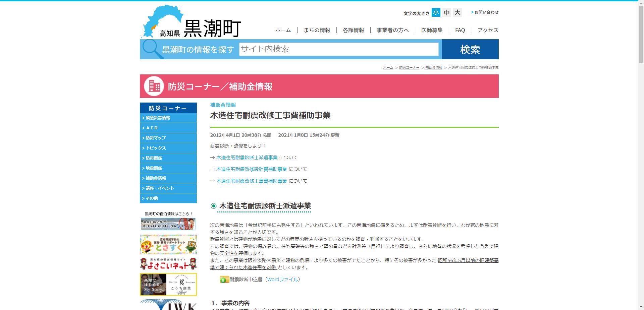The height and width of the screenshot is (310, 644).
Task: Open the FAQ navigation item
Action: tap(460, 30)
